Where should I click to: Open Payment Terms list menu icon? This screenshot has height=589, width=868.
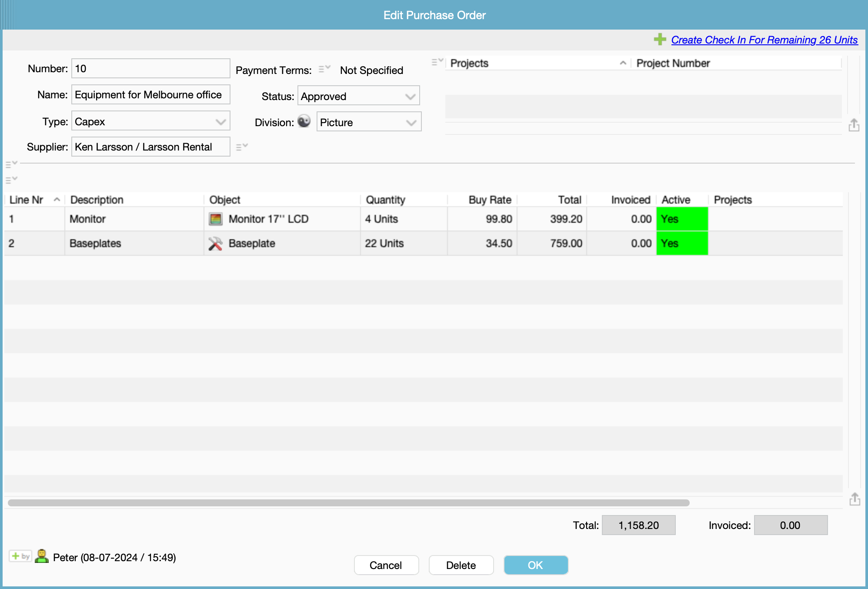pos(324,69)
